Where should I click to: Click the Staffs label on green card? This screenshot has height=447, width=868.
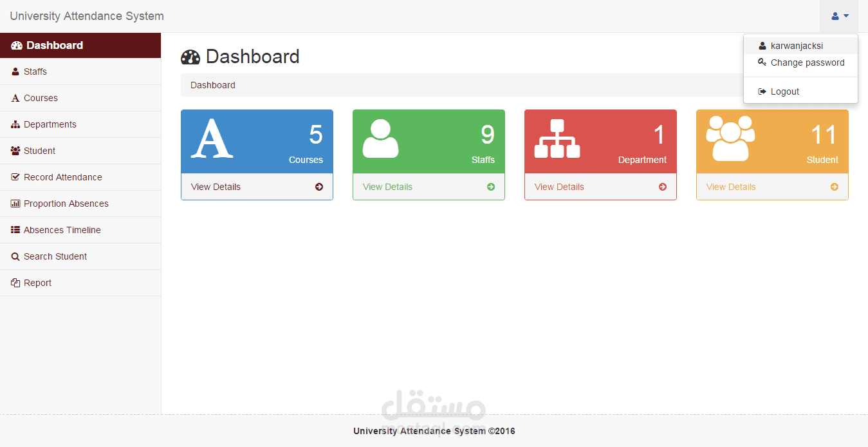coord(483,160)
